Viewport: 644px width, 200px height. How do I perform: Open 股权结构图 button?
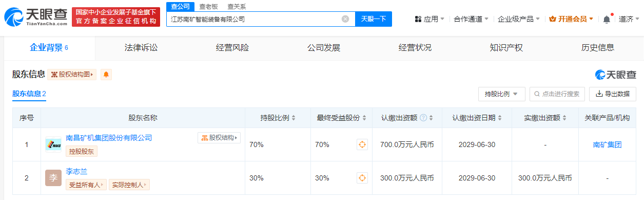tap(72, 75)
